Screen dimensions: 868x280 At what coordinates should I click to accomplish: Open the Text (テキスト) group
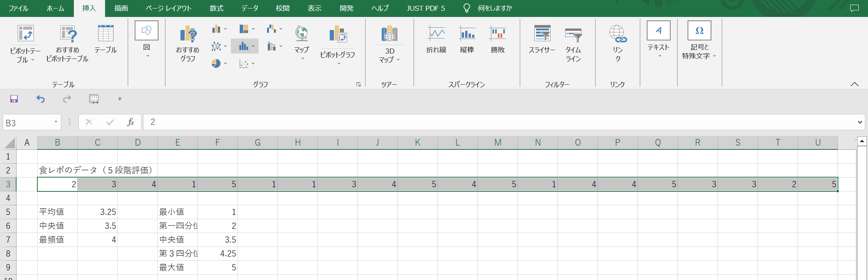click(x=659, y=40)
